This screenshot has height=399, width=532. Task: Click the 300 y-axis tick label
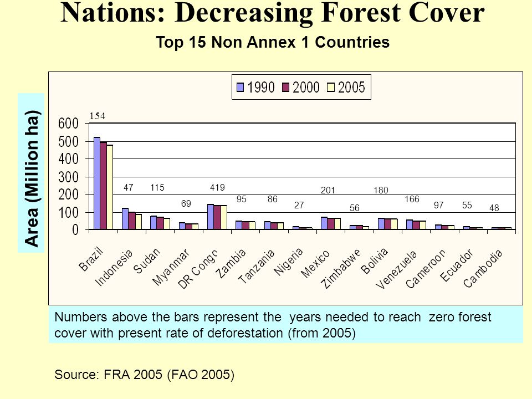click(x=68, y=177)
